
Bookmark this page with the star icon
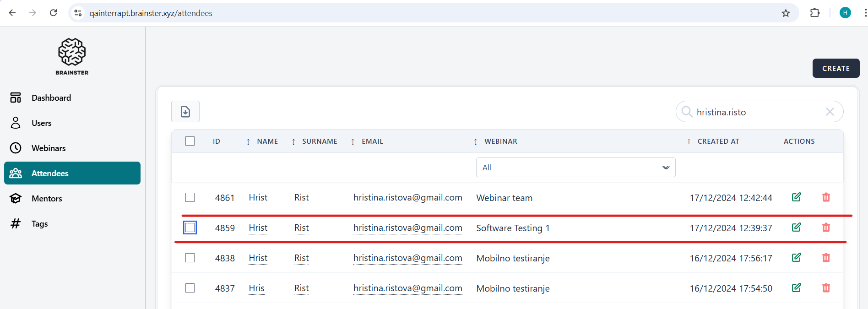point(786,13)
